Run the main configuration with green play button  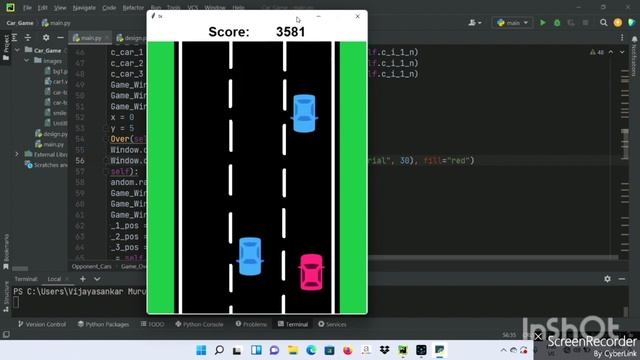pos(543,23)
